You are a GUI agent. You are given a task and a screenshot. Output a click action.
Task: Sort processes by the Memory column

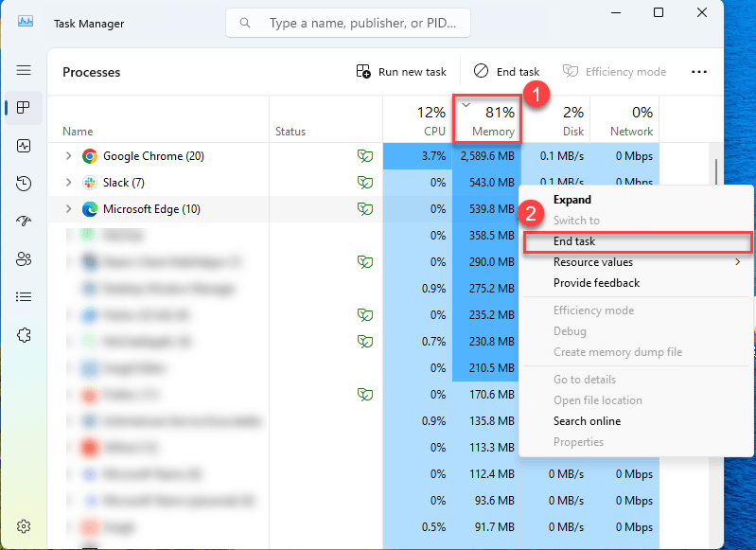(488, 120)
